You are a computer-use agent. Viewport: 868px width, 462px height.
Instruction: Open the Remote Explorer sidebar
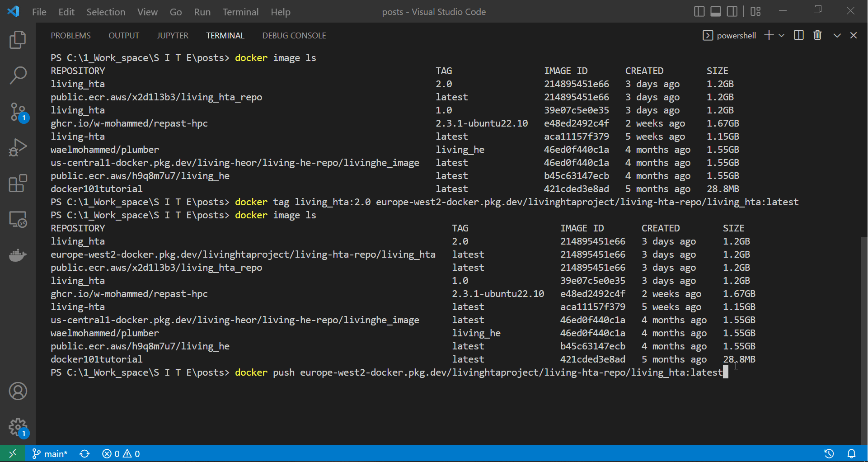point(18,220)
